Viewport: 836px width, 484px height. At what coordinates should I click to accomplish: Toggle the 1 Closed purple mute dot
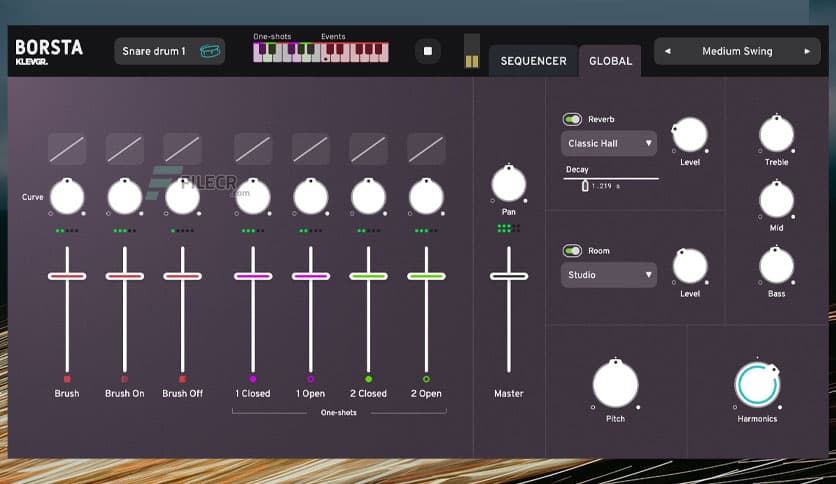[253, 379]
